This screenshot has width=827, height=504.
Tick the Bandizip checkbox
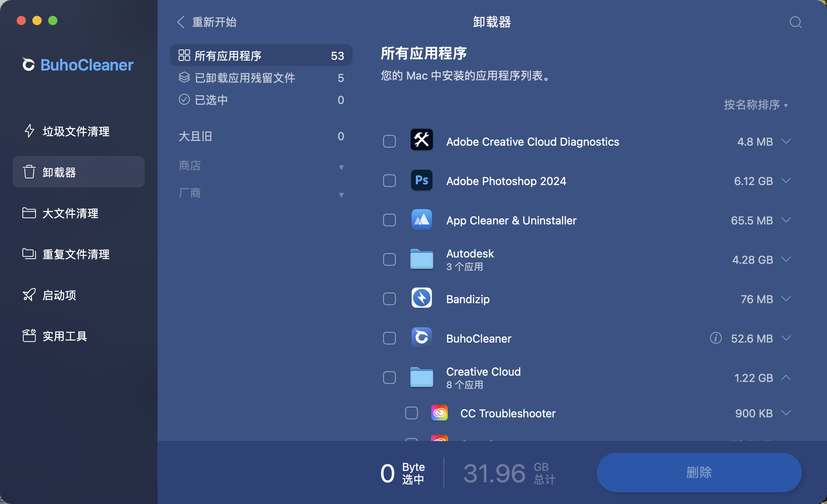click(x=389, y=298)
